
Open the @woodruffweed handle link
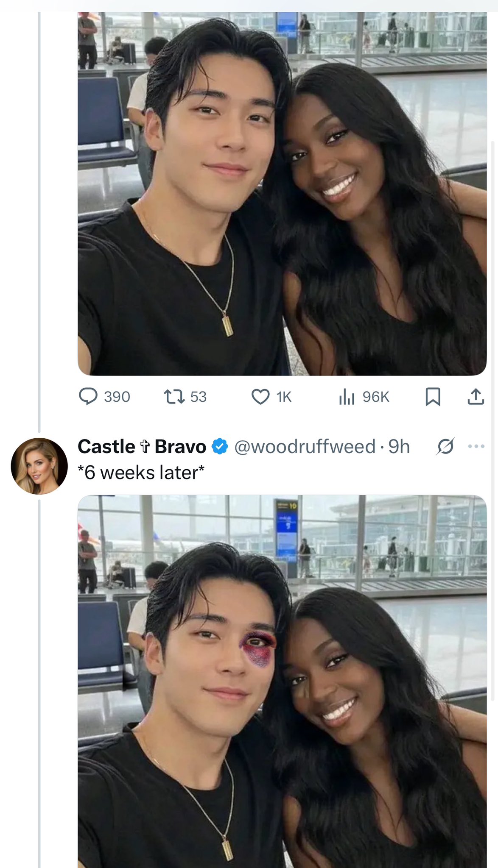[305, 446]
